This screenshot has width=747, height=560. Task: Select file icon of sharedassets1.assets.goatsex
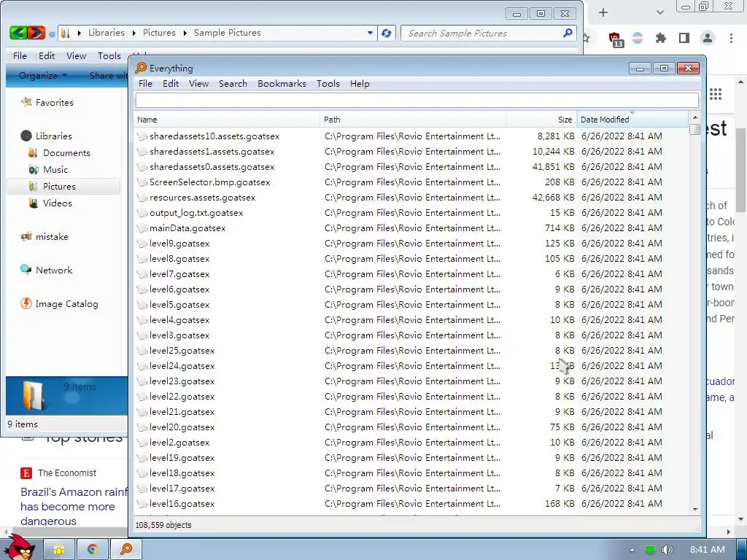142,152
